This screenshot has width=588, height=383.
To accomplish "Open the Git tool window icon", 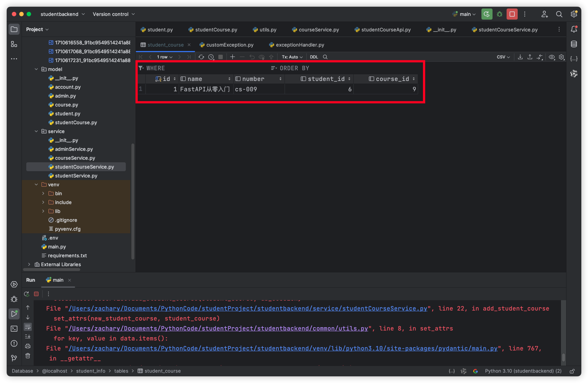I will tap(14, 358).
